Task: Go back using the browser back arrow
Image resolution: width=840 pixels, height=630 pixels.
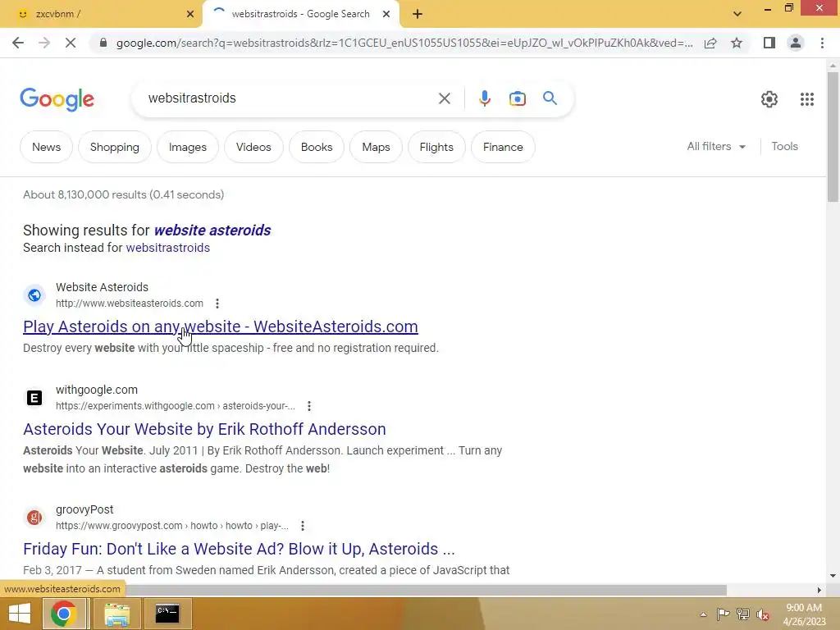Action: pyautogui.click(x=18, y=43)
